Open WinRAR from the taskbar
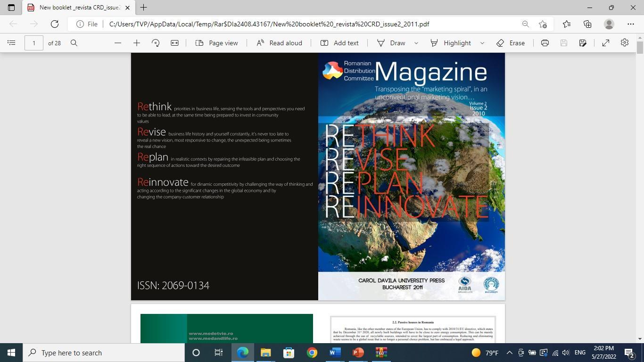 coord(381,353)
